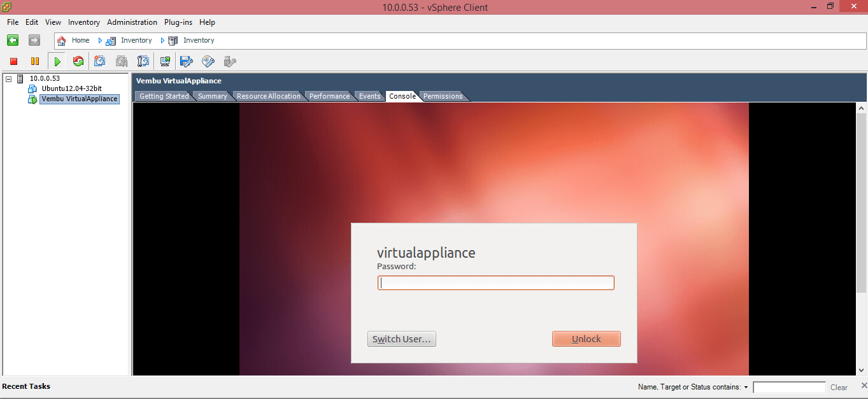Take a snapshot of the VM
The height and width of the screenshot is (399, 868).
click(x=99, y=60)
